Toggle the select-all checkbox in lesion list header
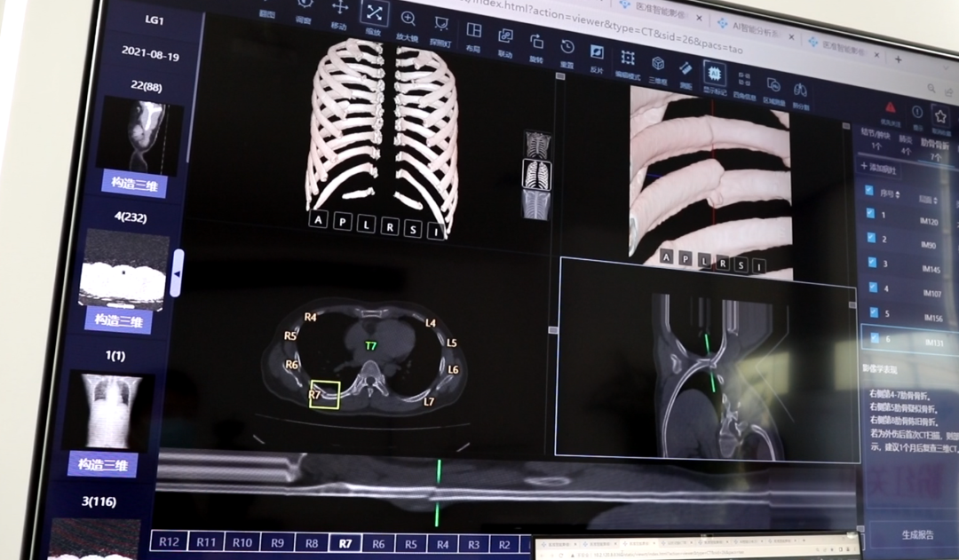Viewport: 959px width, 560px height. point(869,191)
